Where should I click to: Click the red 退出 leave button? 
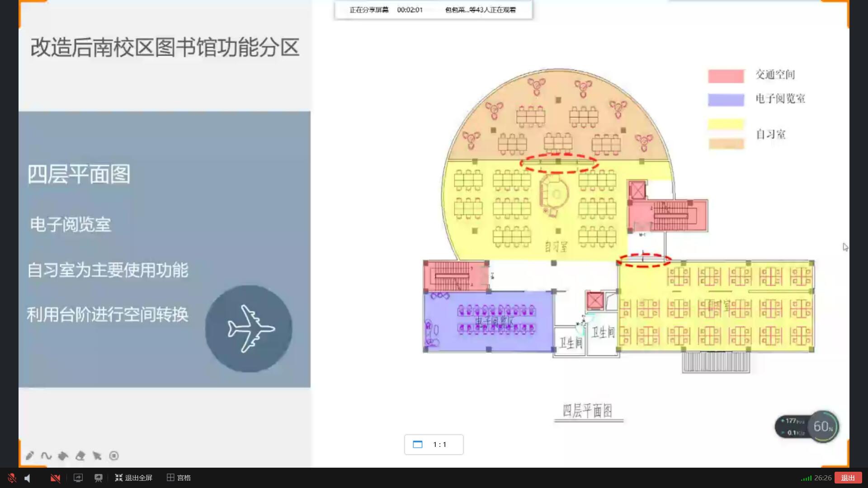848,478
